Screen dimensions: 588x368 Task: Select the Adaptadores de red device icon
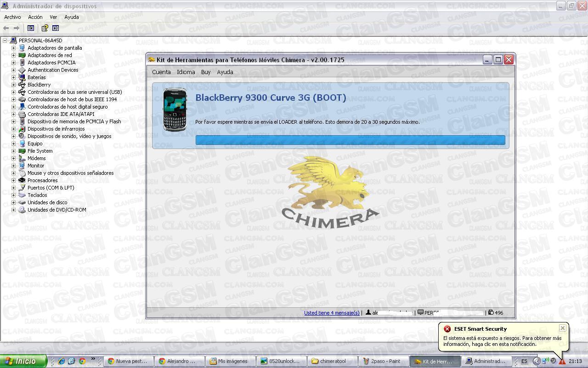22,55
